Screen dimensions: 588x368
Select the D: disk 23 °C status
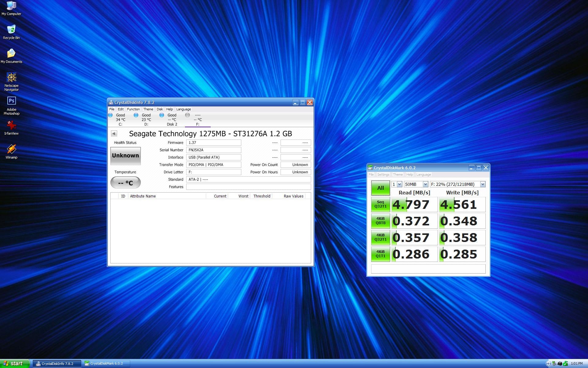[x=146, y=120]
